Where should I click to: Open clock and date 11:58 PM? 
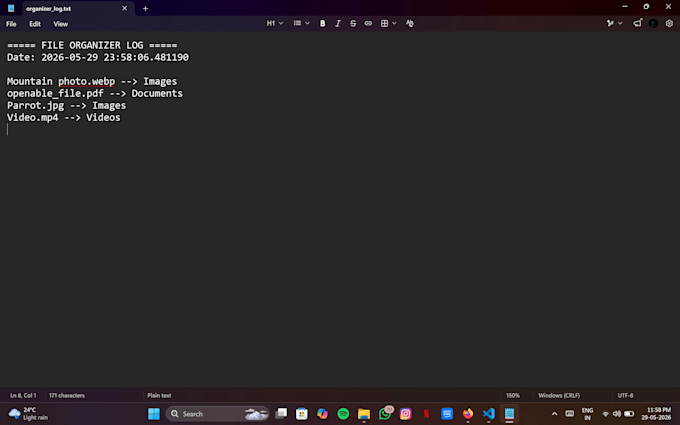point(657,414)
